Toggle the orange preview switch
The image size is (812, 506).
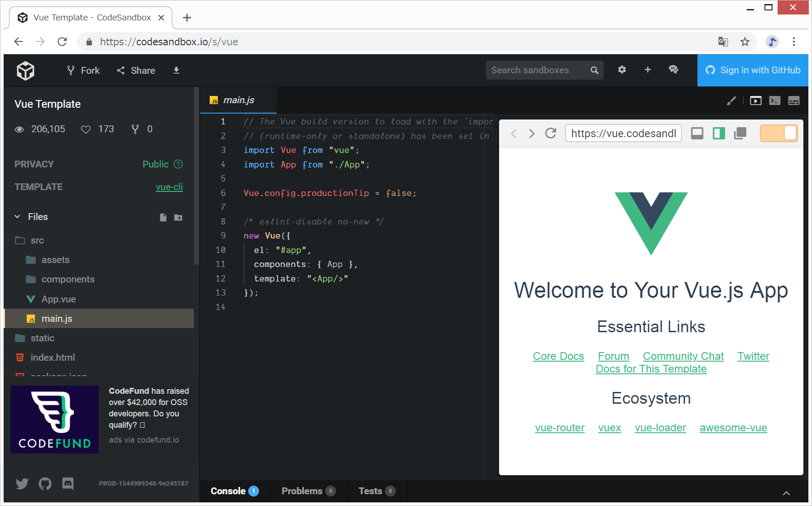point(778,134)
